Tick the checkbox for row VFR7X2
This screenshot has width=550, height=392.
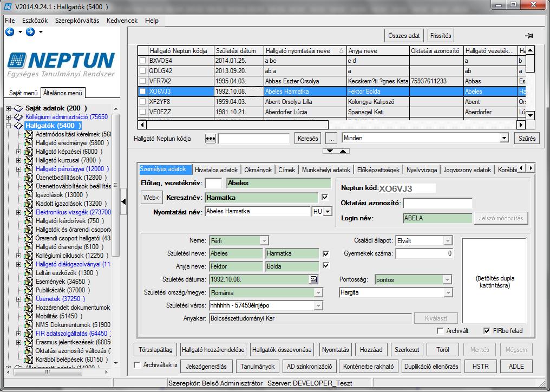click(x=142, y=81)
